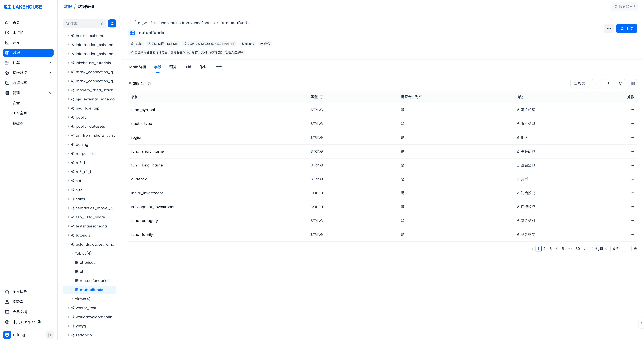Open the more options menu for the fund_symbol row
This screenshot has height=340, width=644.
632,110
